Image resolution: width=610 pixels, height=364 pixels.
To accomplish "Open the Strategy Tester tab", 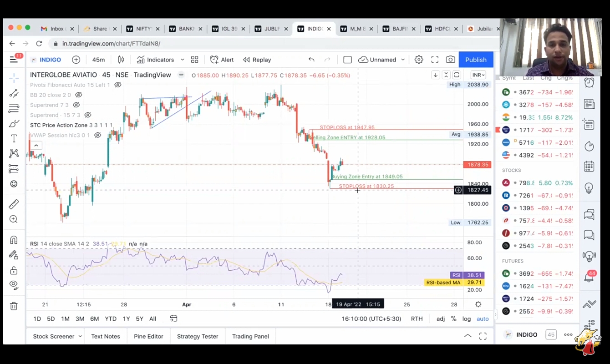I will [198, 336].
